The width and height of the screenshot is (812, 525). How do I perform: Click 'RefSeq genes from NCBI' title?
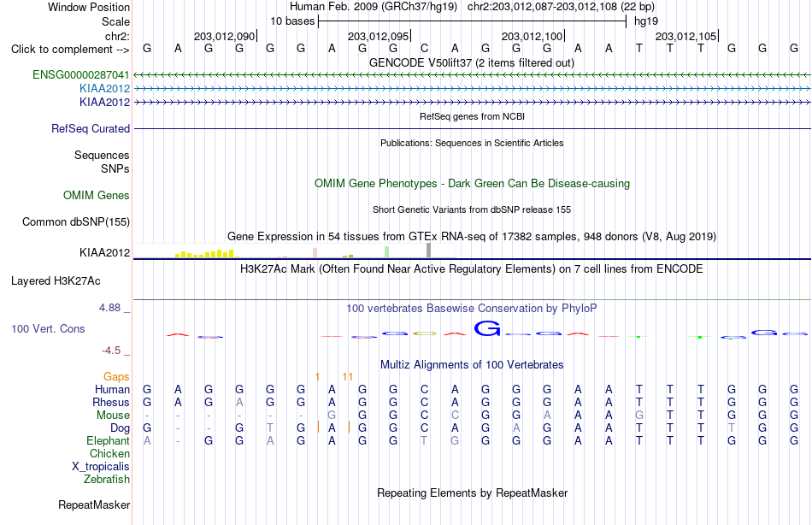[x=473, y=116]
